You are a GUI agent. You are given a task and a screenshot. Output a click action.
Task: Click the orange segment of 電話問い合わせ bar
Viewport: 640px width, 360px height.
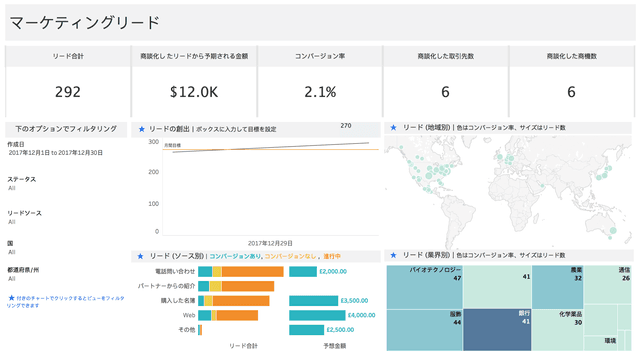(252, 271)
